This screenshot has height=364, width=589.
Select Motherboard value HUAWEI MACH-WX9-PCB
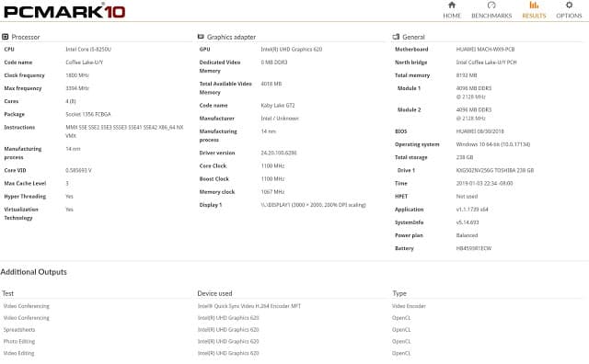pos(485,49)
